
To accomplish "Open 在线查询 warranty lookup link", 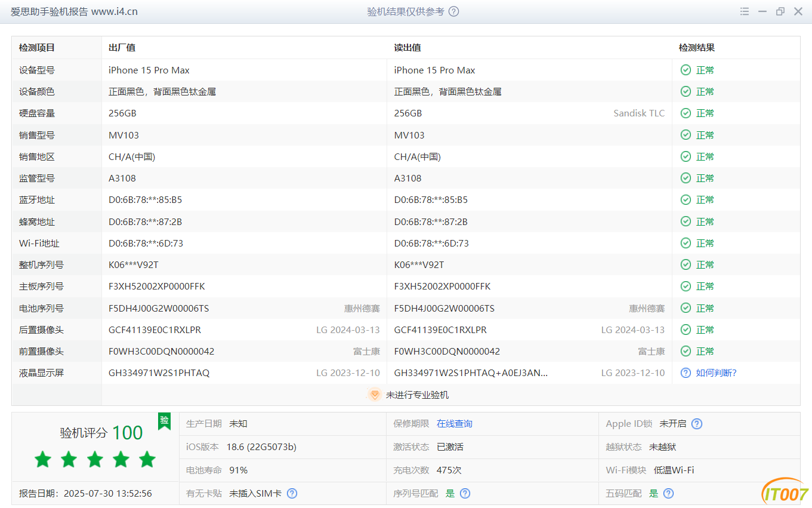I will pos(455,424).
